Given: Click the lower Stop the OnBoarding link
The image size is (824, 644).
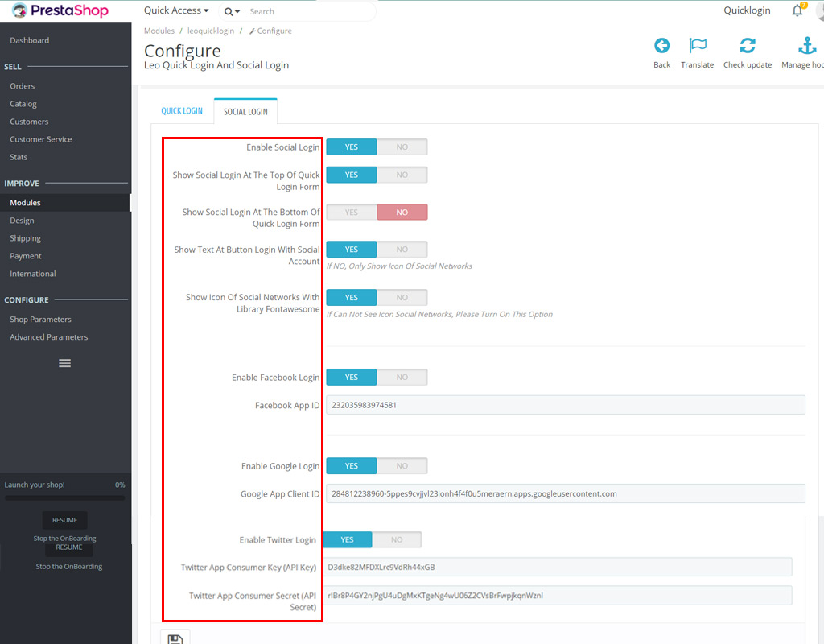Looking at the screenshot, I should click(69, 567).
